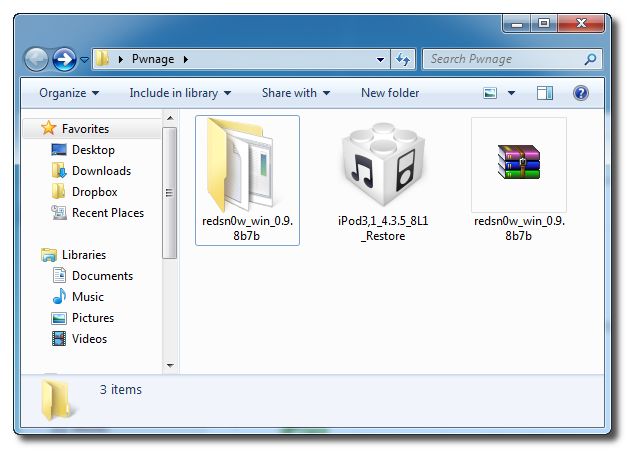Click the Videos film icon
This screenshot has height=449, width=626.
click(59, 339)
